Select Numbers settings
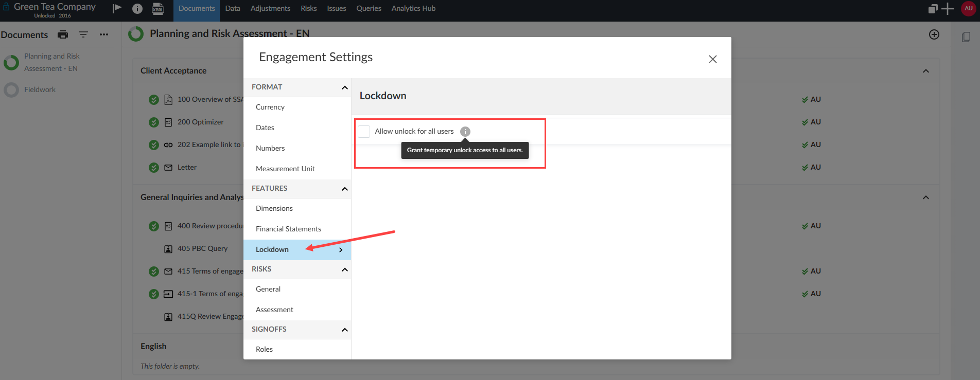 point(297,148)
